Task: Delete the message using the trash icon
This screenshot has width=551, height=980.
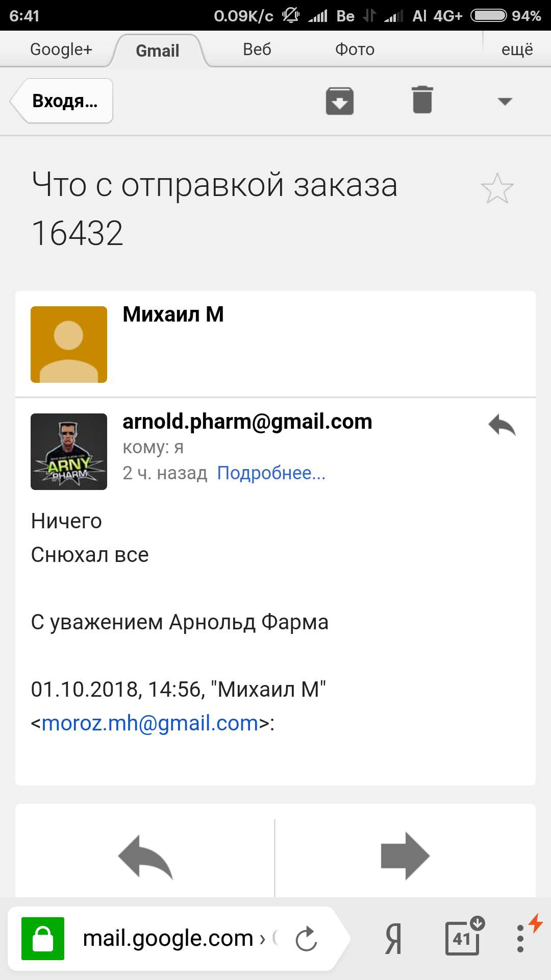Action: (422, 100)
